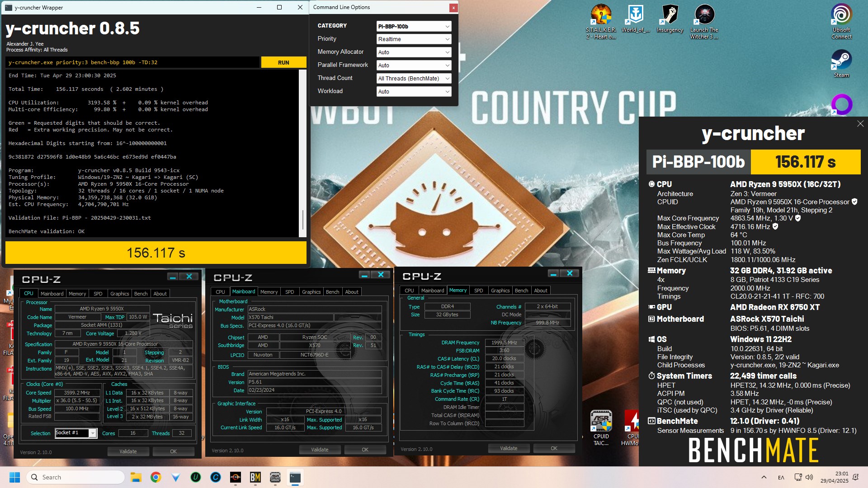Click OK in left CPU-Z window
Screen dimensions: 868x488
coord(174,451)
